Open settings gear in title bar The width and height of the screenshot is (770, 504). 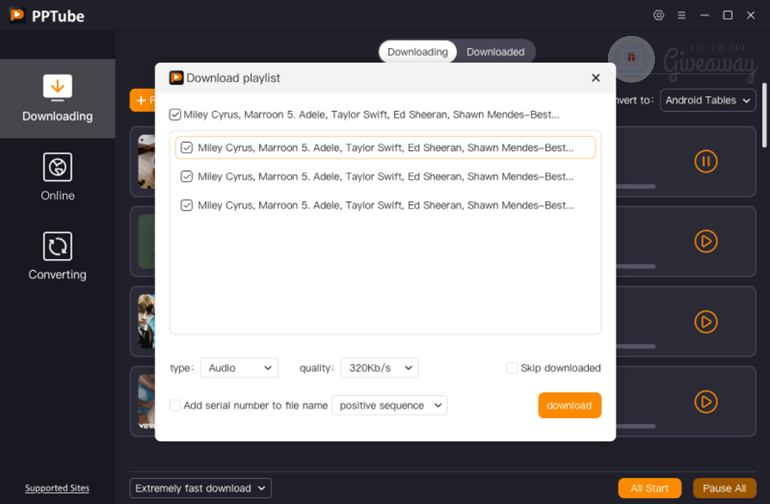tap(658, 15)
